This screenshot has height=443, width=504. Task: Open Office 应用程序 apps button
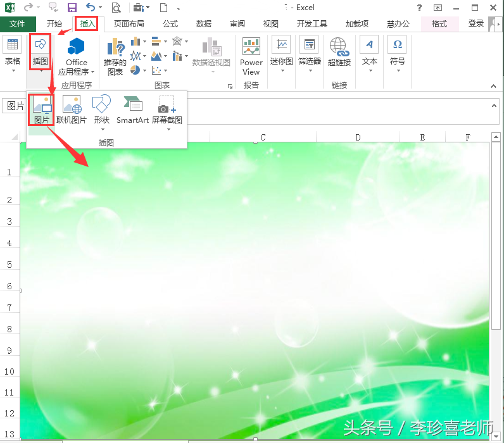click(x=76, y=57)
